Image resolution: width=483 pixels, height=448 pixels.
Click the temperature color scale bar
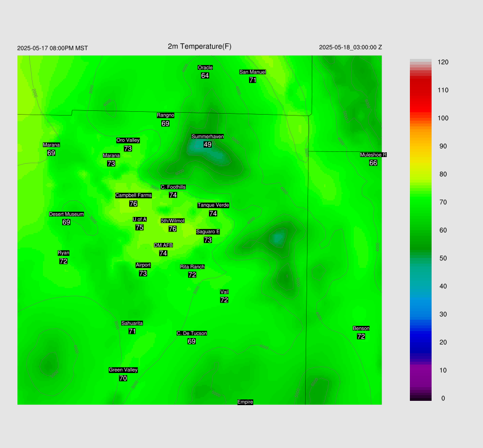pyautogui.click(x=420, y=230)
